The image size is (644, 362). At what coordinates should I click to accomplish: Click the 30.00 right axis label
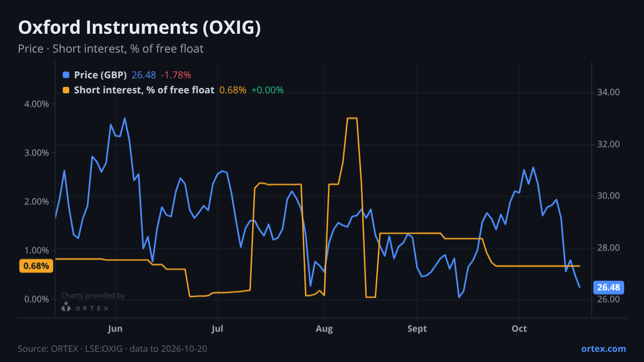(609, 196)
